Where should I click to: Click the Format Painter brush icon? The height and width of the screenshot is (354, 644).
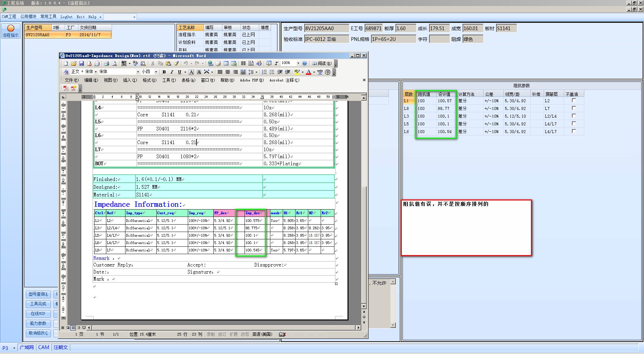176,63
